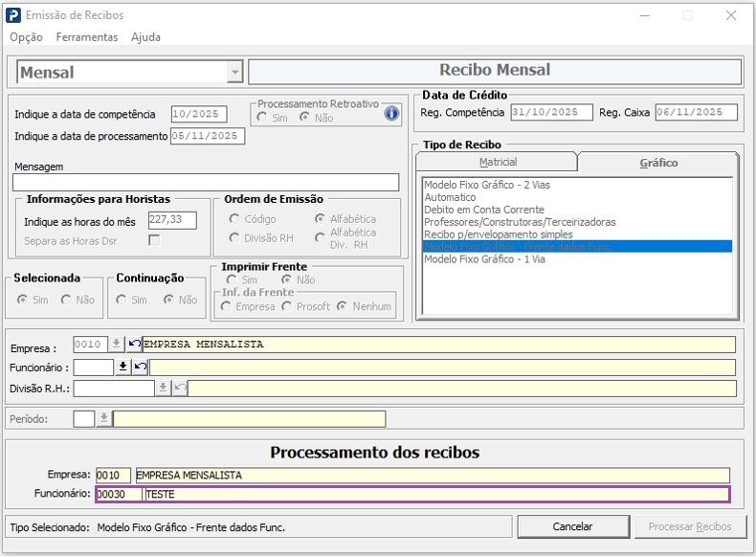Open the Ajuda menu
756x557 pixels.
tap(145, 37)
